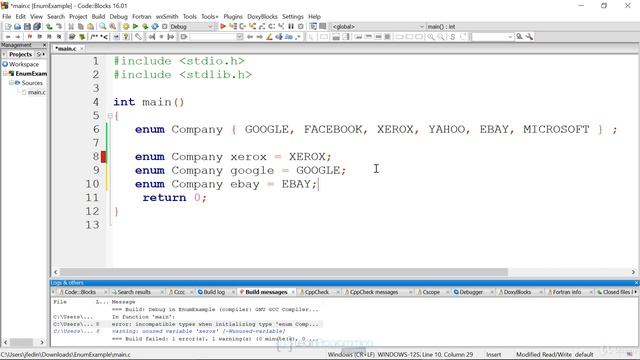Select the Projects tab in Management panel
This screenshot has width=640, height=360.
tap(20, 54)
